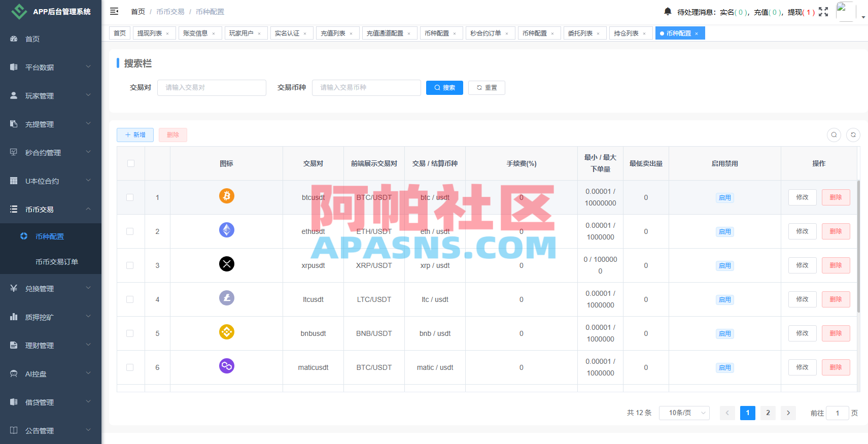Show search bar with round magnifier icon
This screenshot has height=444, width=868.
(x=834, y=134)
